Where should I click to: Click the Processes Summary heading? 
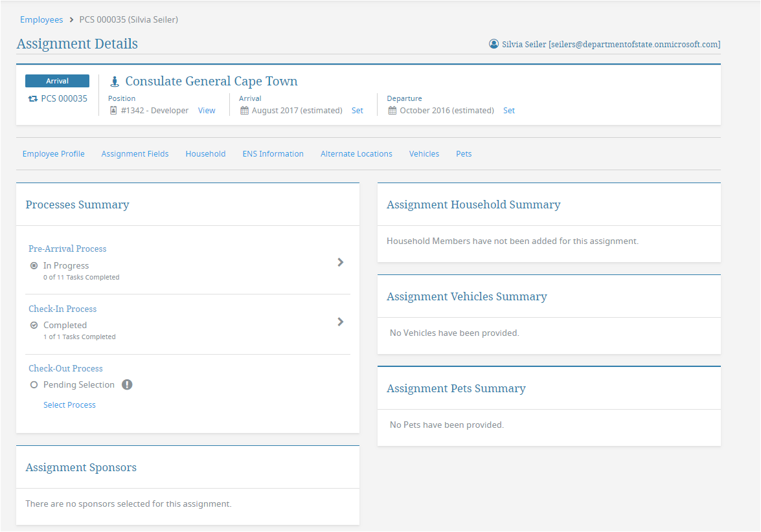77,205
